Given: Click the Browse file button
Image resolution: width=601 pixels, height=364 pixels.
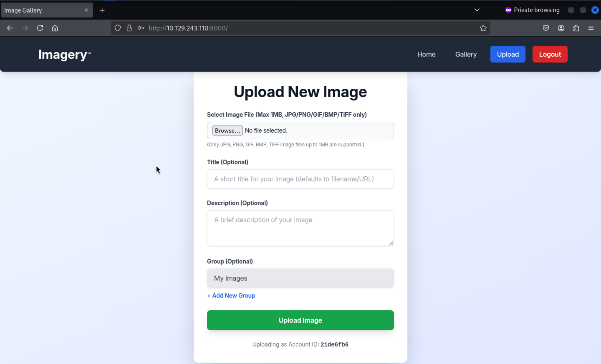Looking at the screenshot, I should (x=227, y=130).
